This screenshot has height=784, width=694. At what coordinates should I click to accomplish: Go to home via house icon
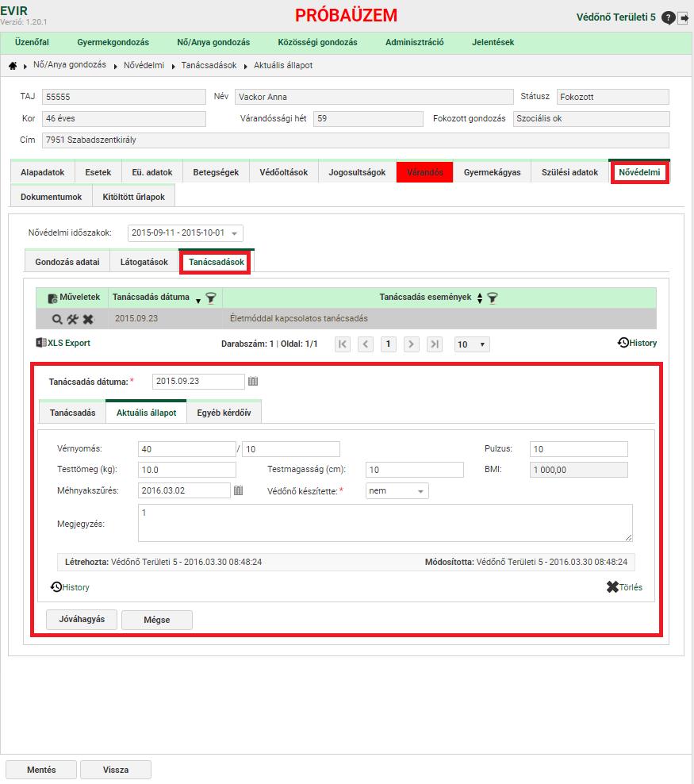coord(13,66)
